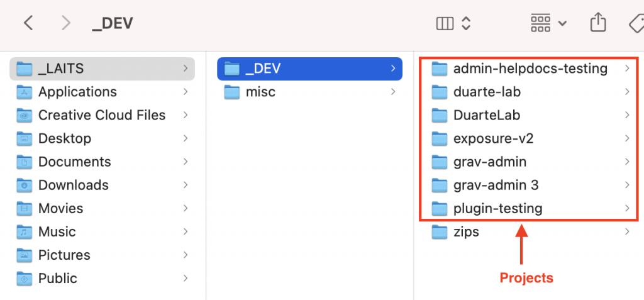The height and width of the screenshot is (300, 644).
Task: Select the grav-admin 3 folder
Action: 529,186
